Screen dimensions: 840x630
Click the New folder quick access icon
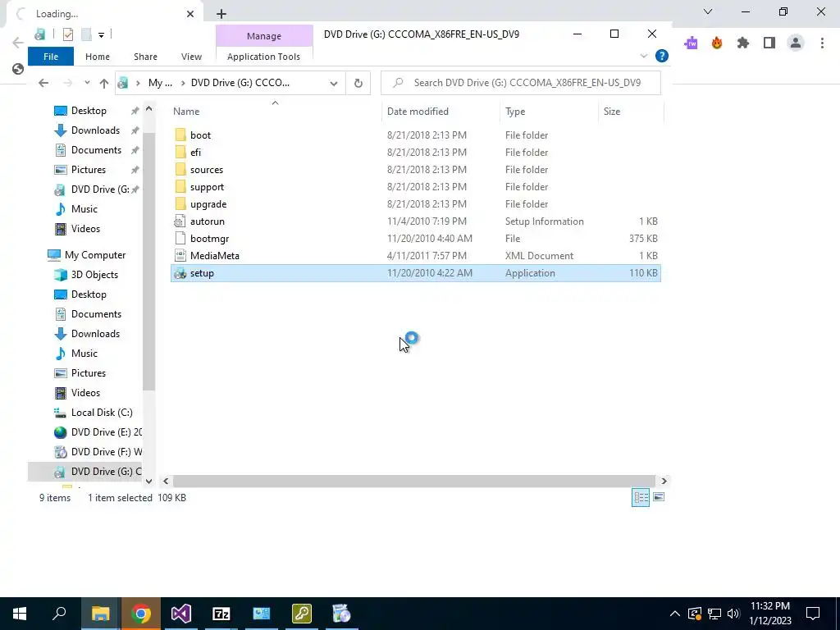click(x=86, y=34)
